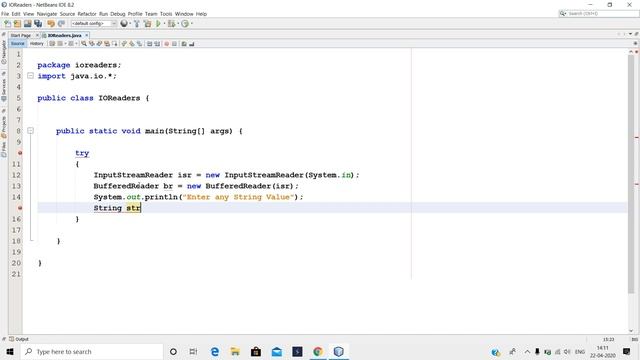Screen dimensions: 640x360
Task: Click the Open Project toolbar icon
Action: tap(28, 24)
